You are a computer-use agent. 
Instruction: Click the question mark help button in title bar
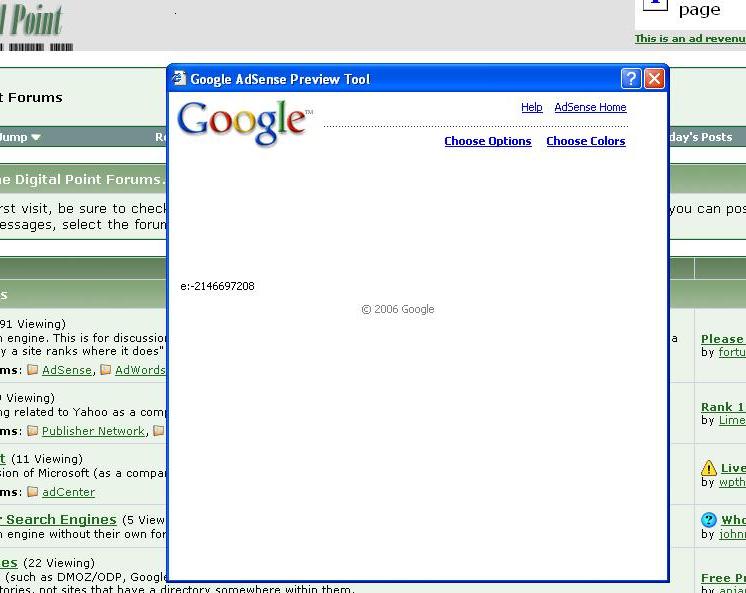coord(631,79)
